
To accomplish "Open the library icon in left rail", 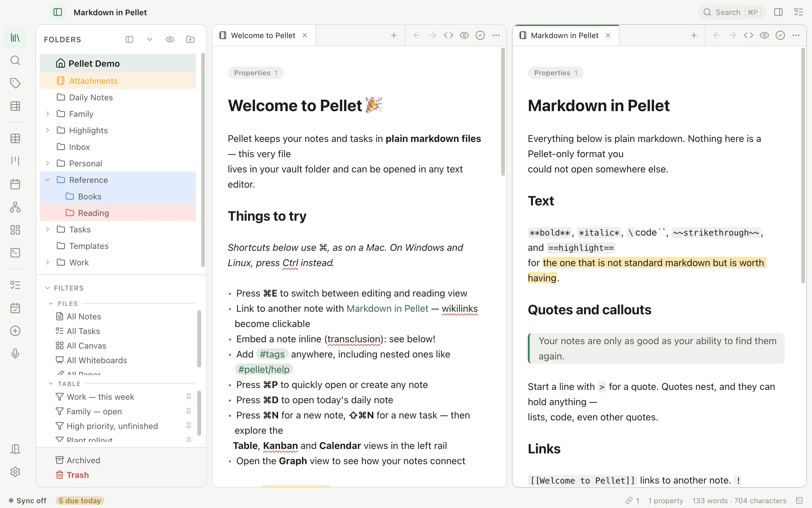I will click(15, 38).
